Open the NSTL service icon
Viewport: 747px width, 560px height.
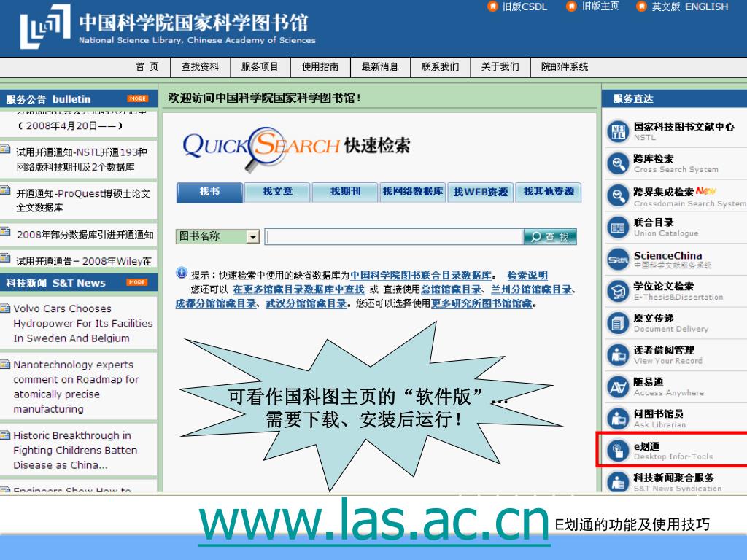618,131
